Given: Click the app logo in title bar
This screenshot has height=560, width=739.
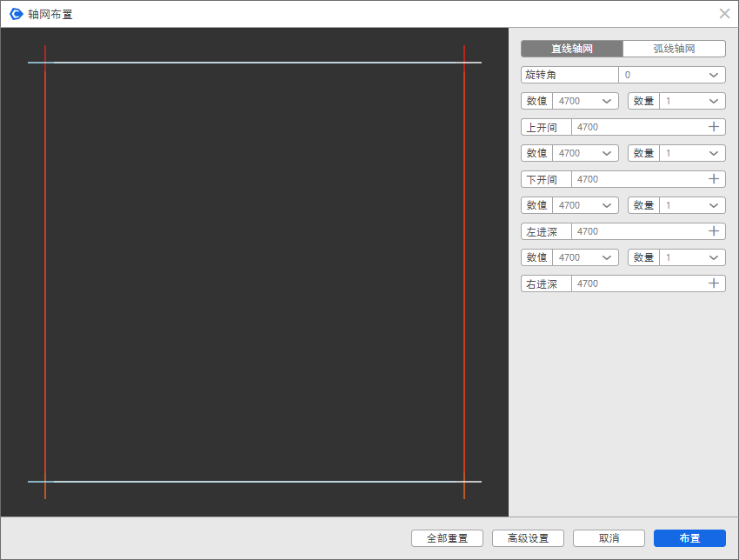Looking at the screenshot, I should point(16,14).
